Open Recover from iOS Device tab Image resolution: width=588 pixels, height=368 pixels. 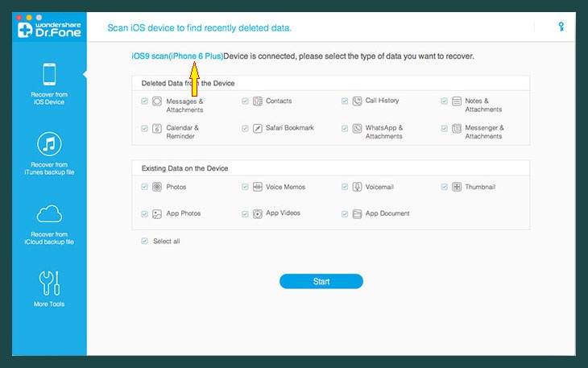click(49, 84)
